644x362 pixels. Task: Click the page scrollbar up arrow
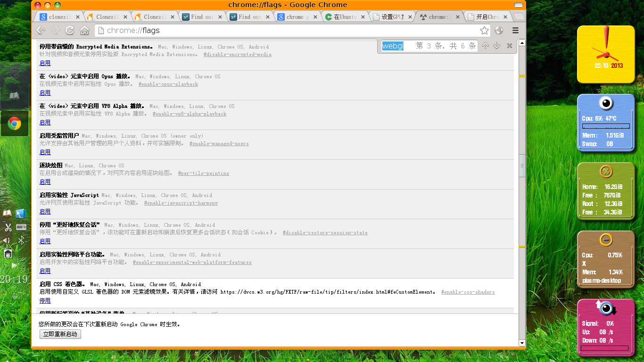(x=522, y=43)
